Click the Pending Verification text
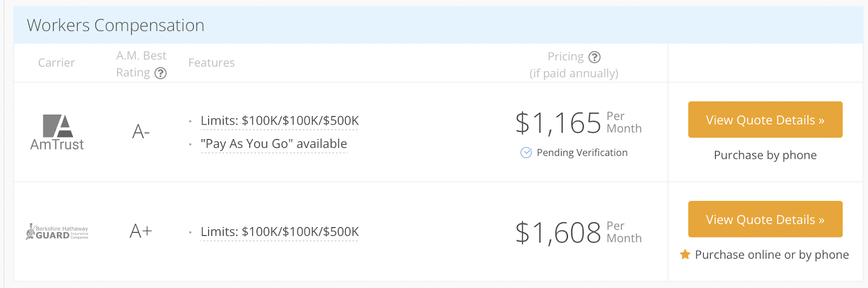The height and width of the screenshot is (288, 868). click(x=582, y=153)
